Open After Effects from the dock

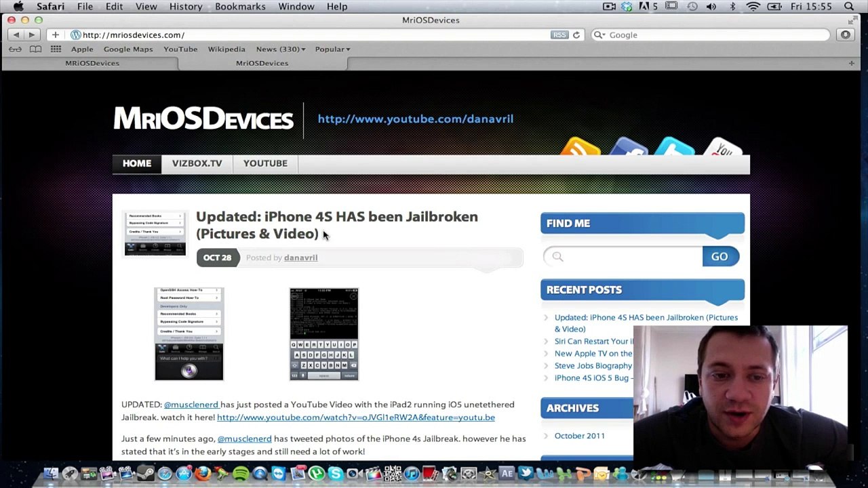coord(507,474)
